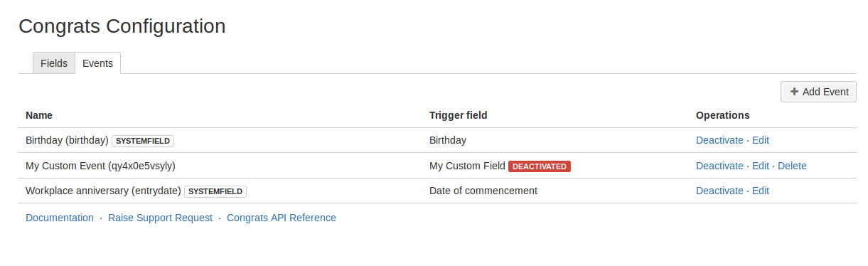868x266 pixels.
Task: Click the plus icon on Add Event
Action: point(794,92)
